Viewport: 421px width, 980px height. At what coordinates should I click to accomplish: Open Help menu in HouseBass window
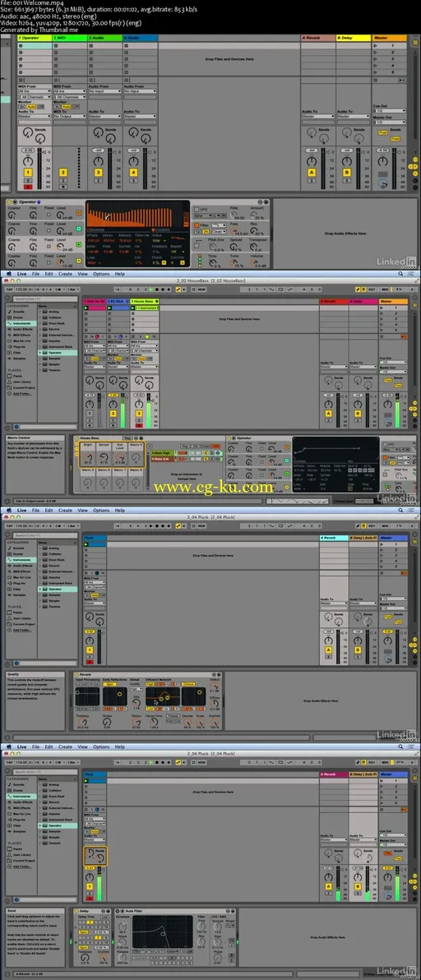pos(119,274)
